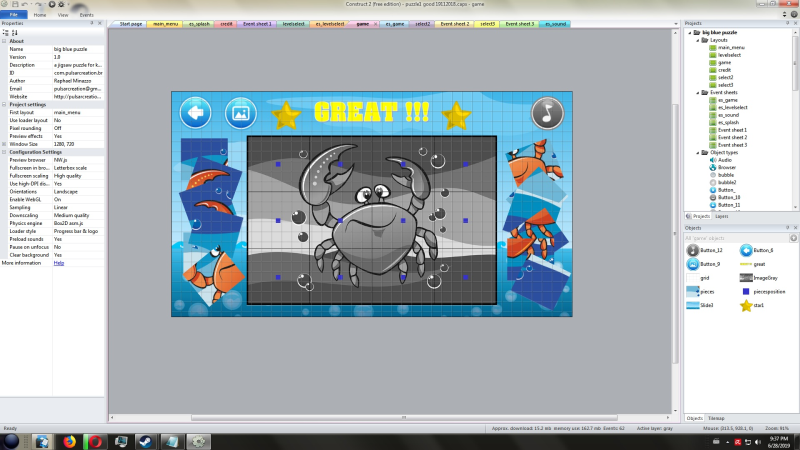This screenshot has width=800, height=450.
Task: Select the es_game event sheet in Projects
Action: tap(723, 100)
